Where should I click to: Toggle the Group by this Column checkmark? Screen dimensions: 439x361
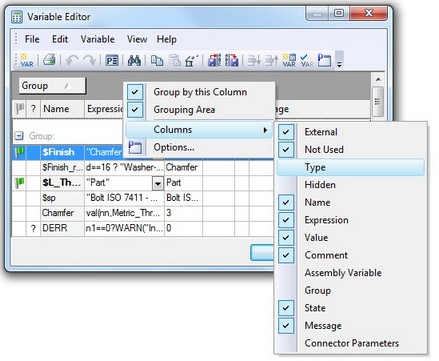[x=135, y=92]
